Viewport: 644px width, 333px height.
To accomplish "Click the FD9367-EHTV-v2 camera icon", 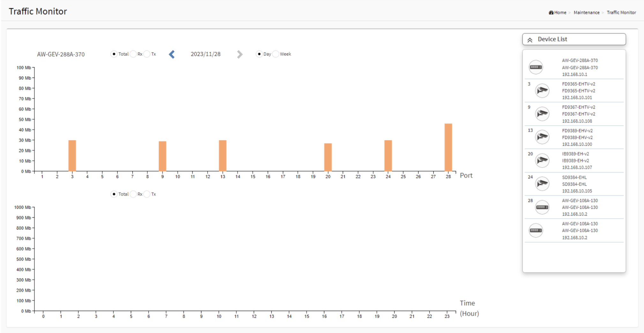I will (542, 114).
